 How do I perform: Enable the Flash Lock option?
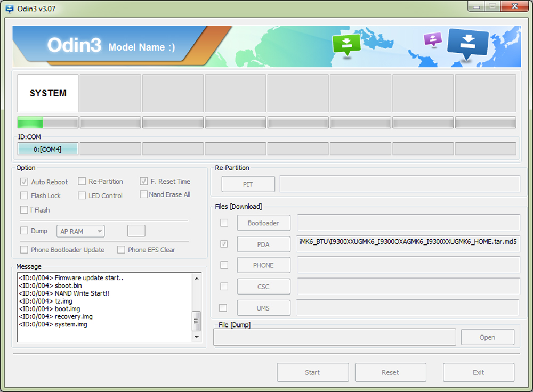24,195
